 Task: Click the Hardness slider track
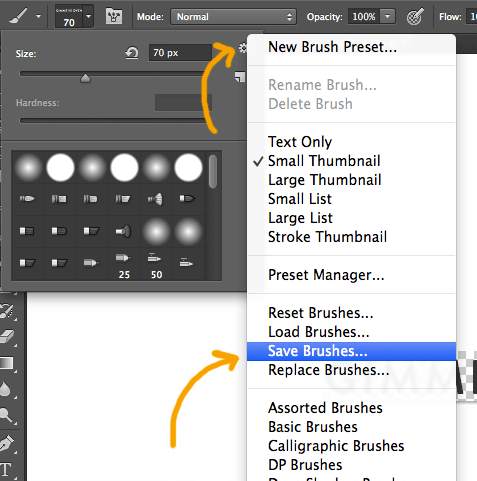(x=112, y=121)
